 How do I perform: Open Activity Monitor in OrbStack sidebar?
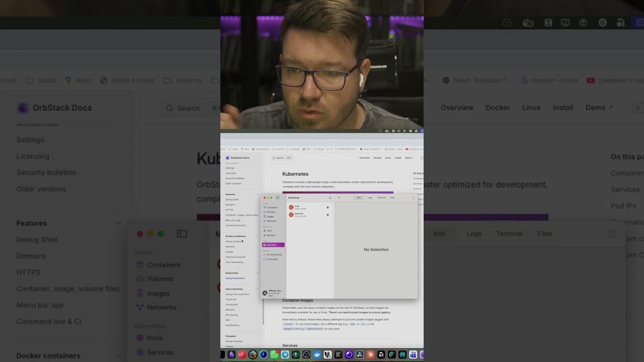coord(274,254)
